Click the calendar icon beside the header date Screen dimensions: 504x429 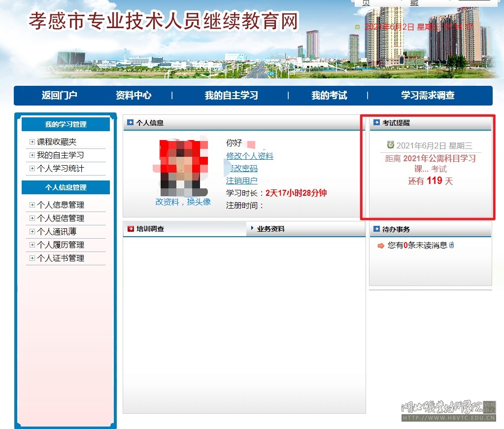[358, 27]
